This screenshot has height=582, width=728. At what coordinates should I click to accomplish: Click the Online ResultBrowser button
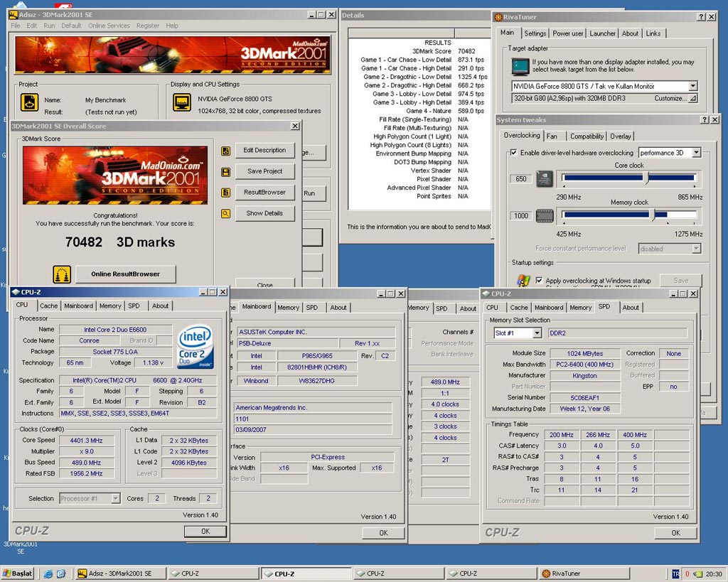[125, 274]
